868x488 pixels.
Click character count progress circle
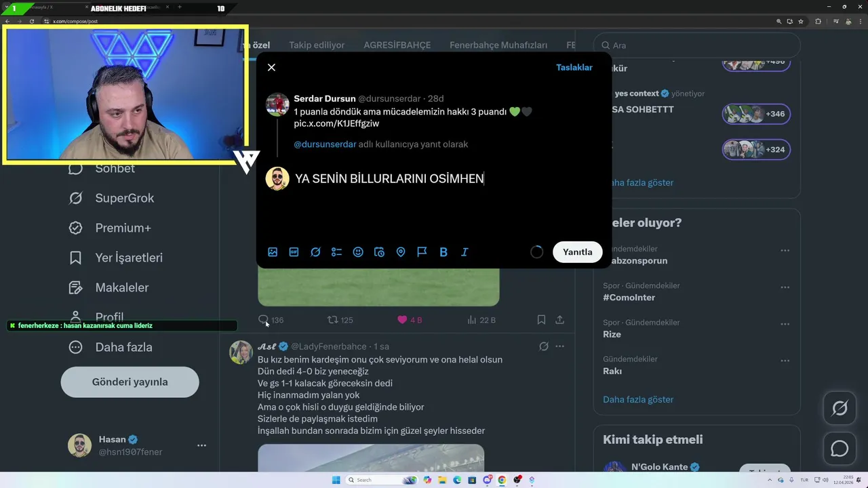coord(536,252)
